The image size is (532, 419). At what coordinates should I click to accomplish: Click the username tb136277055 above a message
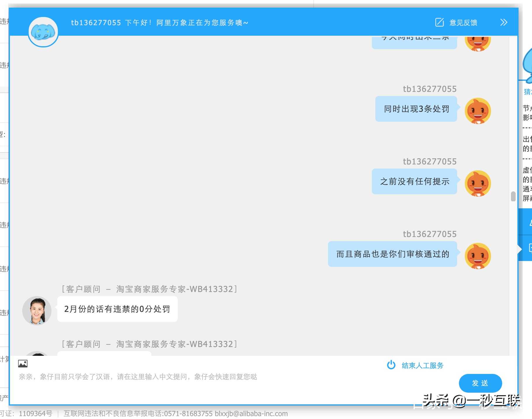click(429, 89)
